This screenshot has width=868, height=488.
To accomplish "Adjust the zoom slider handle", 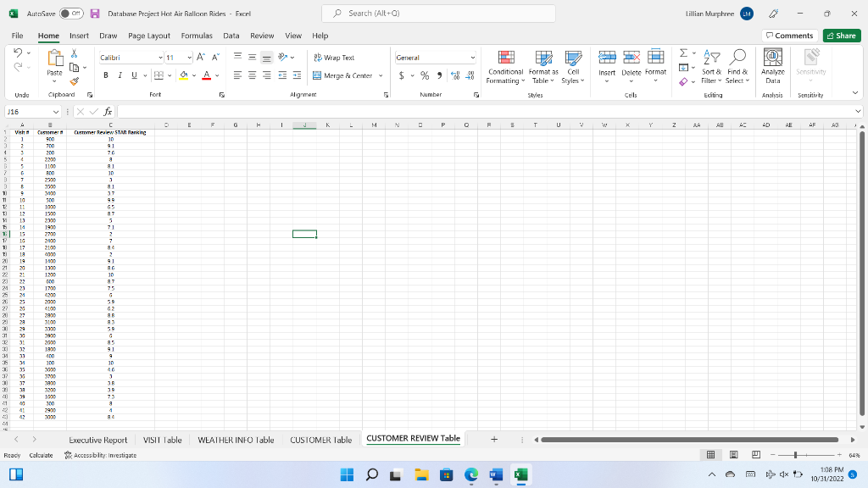I will [x=795, y=455].
